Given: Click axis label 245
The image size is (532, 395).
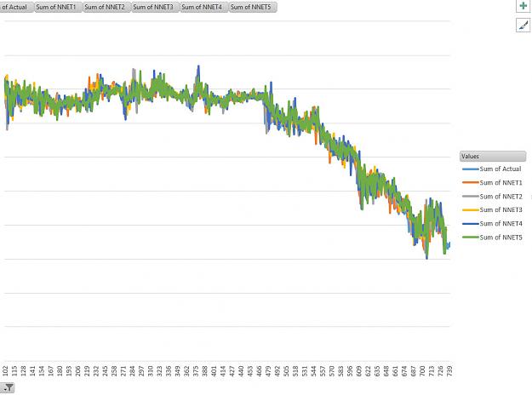Looking at the screenshot, I should coord(105,370).
